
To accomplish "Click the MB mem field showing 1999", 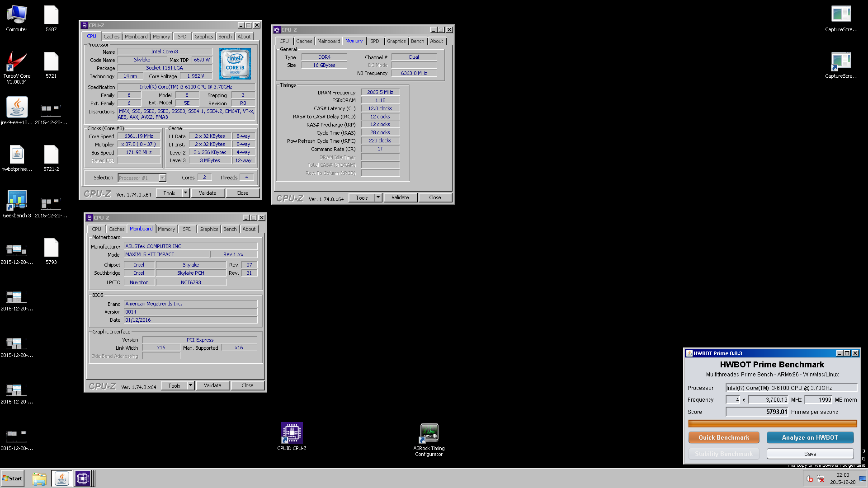I will [x=819, y=399].
